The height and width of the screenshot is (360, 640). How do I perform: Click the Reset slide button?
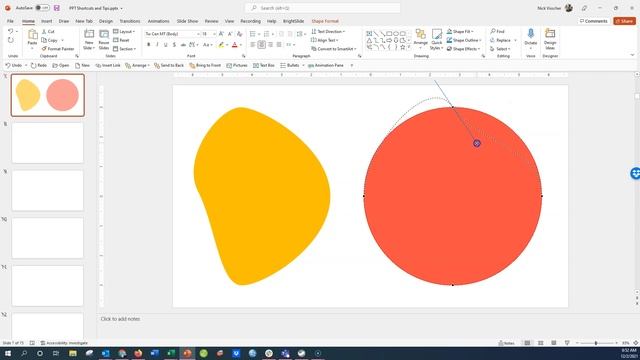tap(121, 40)
